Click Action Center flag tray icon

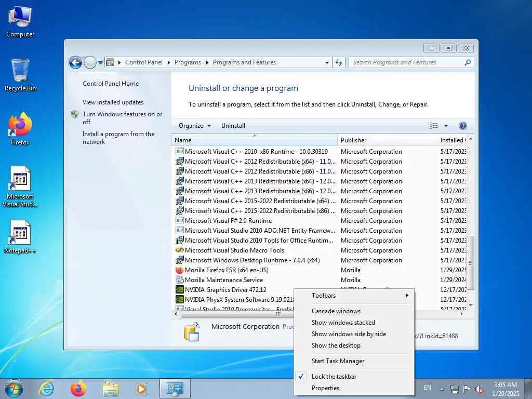coord(467,389)
